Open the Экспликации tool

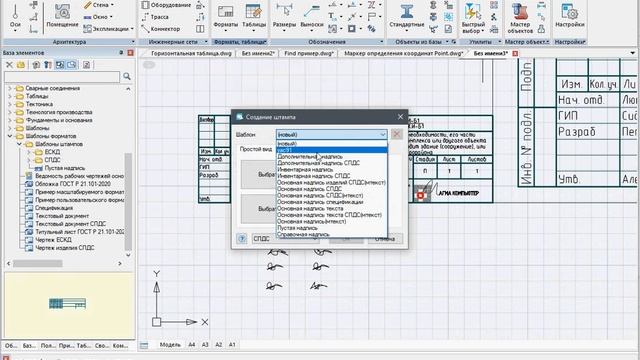(x=108, y=29)
